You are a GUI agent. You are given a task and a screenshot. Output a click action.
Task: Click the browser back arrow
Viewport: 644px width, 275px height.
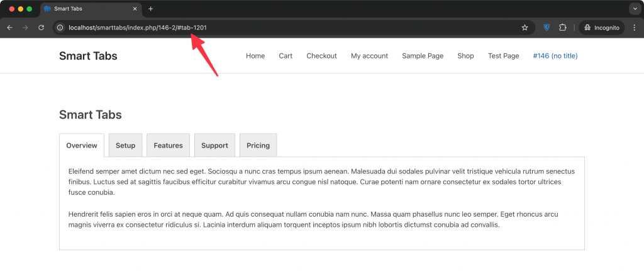pyautogui.click(x=10, y=28)
